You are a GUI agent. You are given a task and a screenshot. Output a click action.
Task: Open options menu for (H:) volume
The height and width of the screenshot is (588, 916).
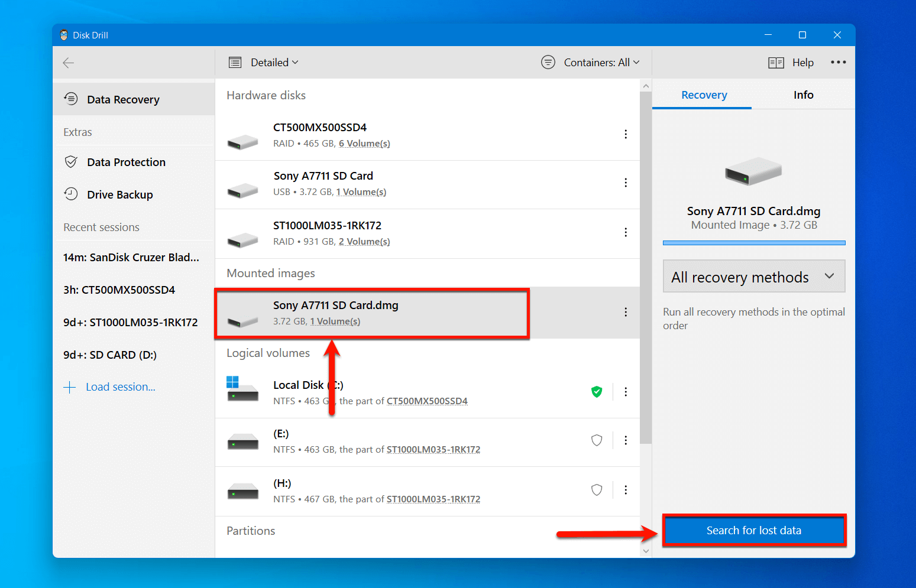point(626,490)
